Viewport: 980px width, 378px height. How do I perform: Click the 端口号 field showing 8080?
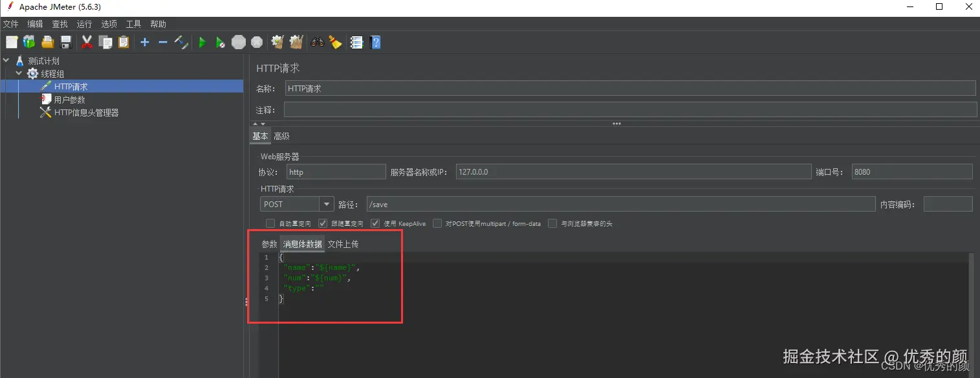[912, 172]
